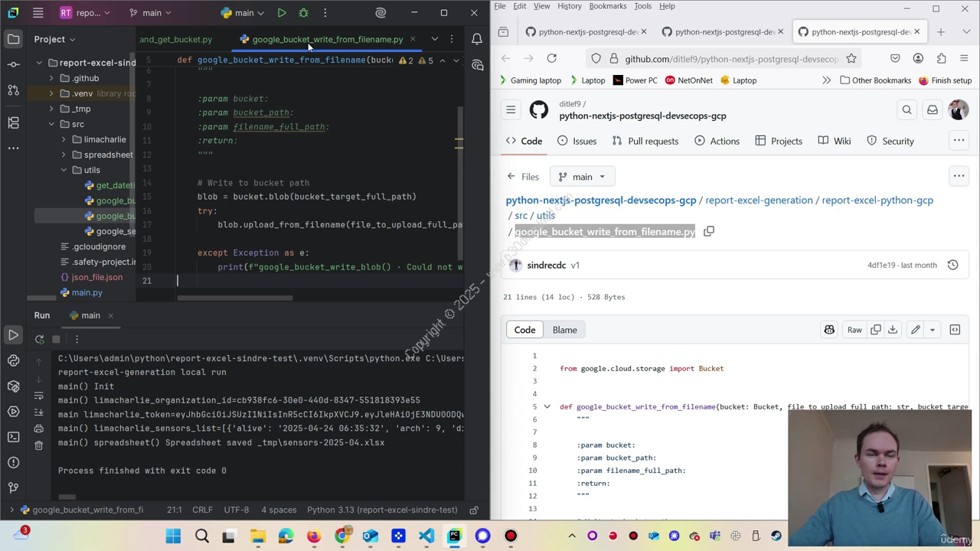Switch to and_get_bucket.py editor tab
The width and height of the screenshot is (980, 551).
[175, 39]
